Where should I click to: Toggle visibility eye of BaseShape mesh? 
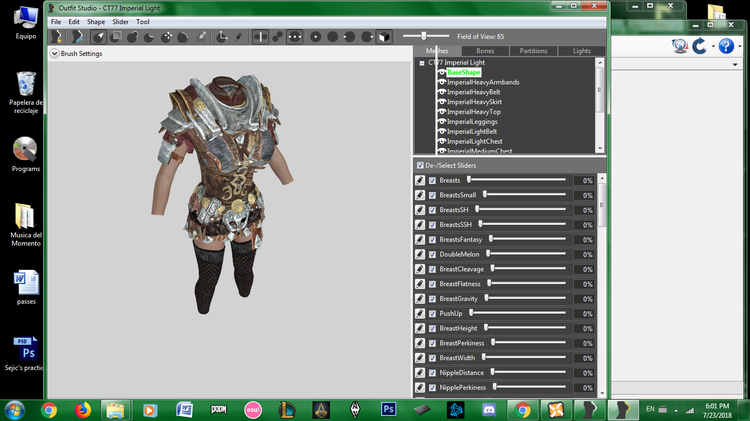442,72
